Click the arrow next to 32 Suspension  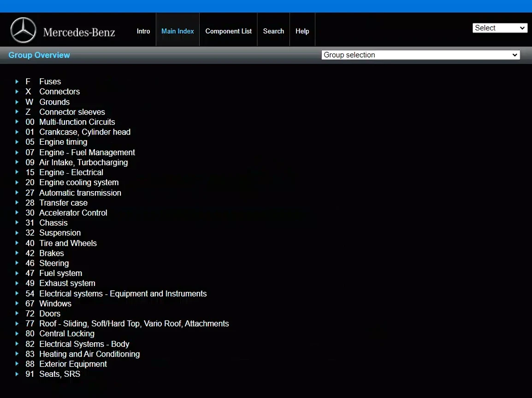17,233
